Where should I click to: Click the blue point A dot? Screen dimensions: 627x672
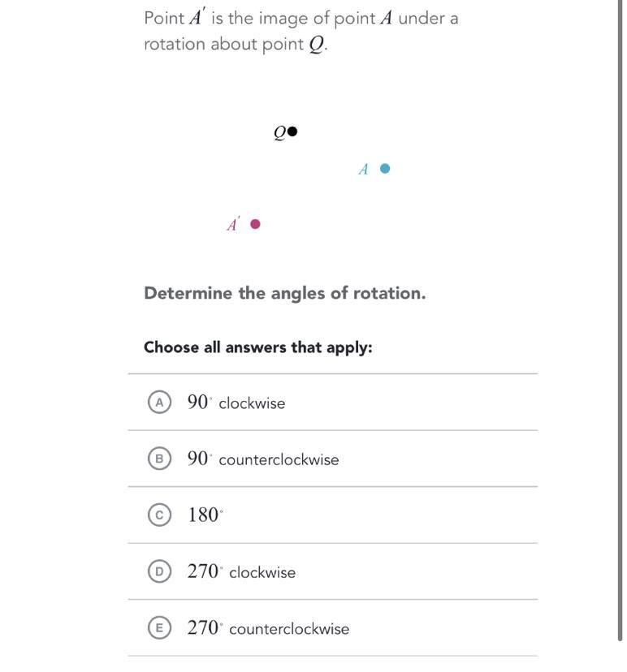point(385,169)
